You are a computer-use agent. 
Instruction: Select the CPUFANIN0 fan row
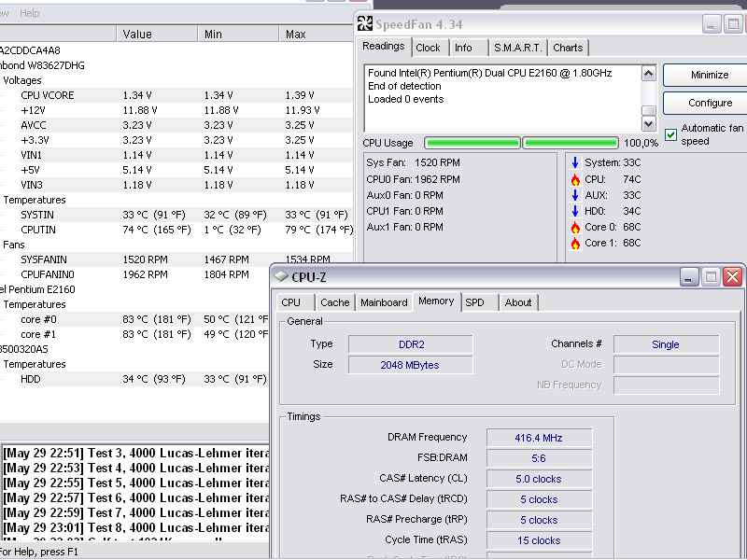[x=134, y=274]
